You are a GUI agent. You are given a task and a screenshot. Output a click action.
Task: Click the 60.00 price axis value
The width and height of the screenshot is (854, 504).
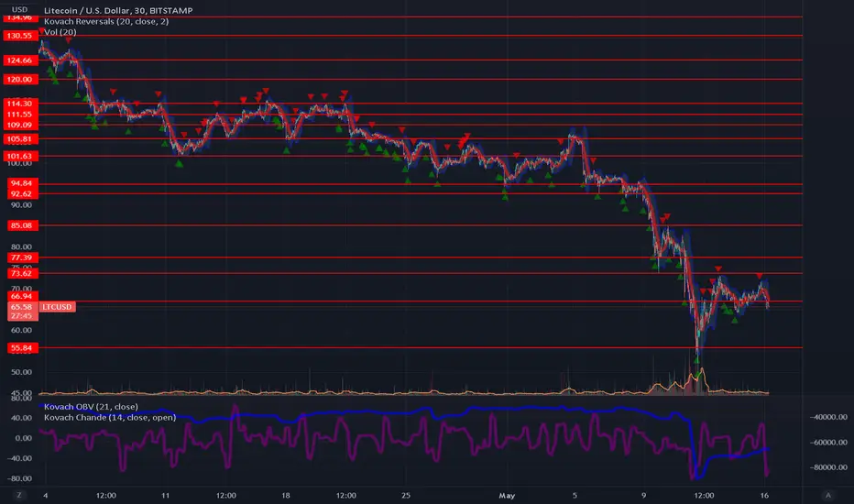21,330
